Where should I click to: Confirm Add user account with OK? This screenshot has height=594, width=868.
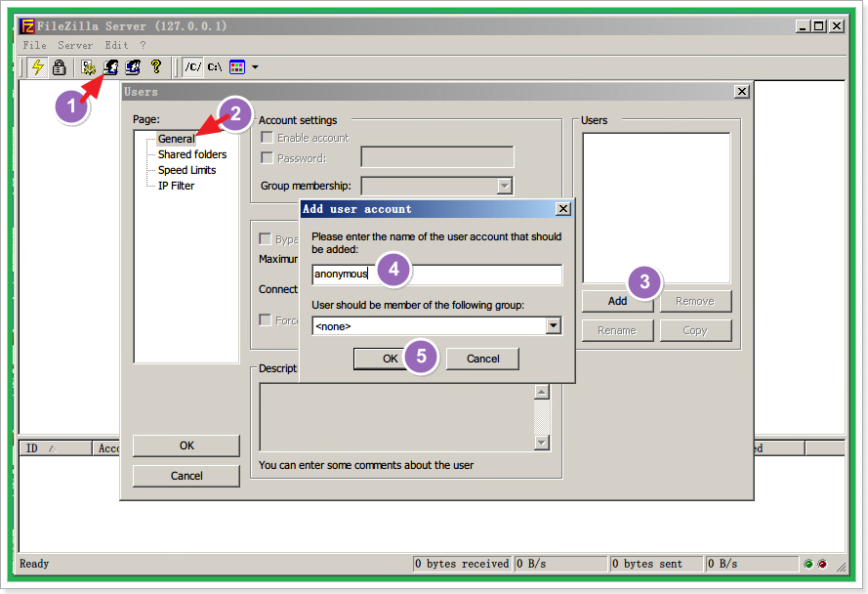click(x=390, y=359)
